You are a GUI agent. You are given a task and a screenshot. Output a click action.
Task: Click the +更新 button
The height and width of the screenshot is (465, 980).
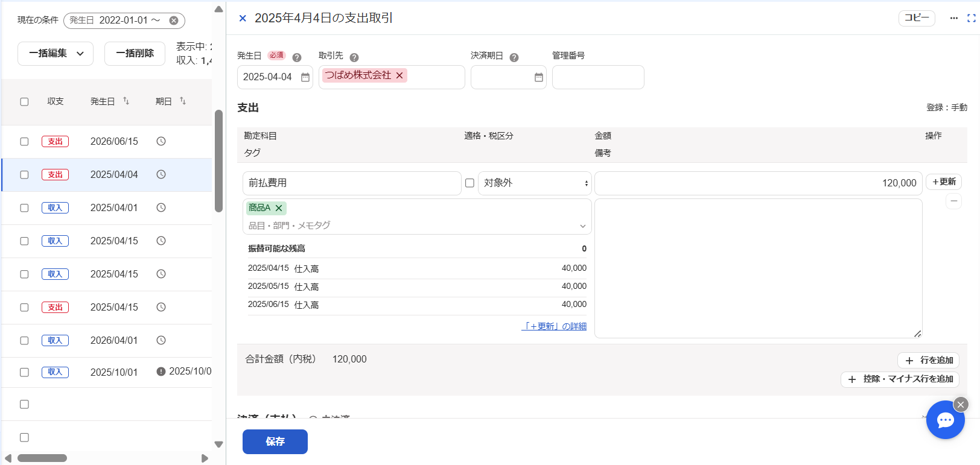tap(944, 182)
